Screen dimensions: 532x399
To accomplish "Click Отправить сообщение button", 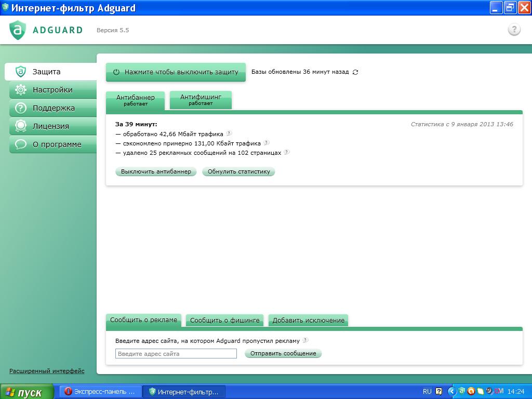I will (283, 353).
